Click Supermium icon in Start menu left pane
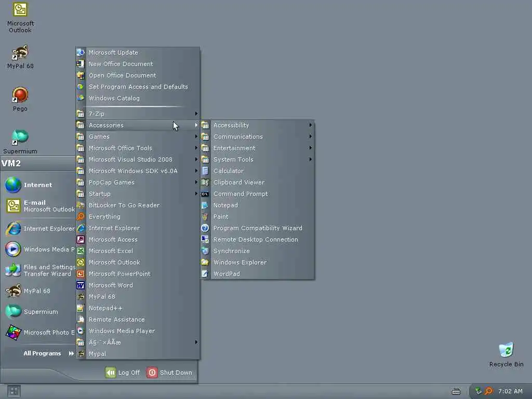This screenshot has height=399, width=532. [13, 312]
